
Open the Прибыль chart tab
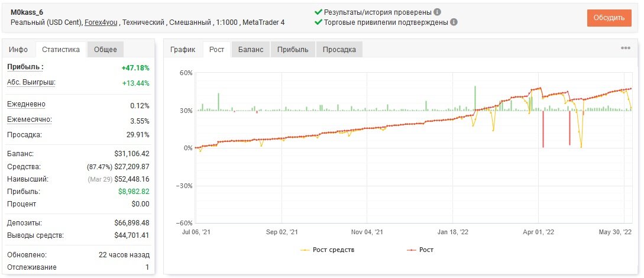292,50
